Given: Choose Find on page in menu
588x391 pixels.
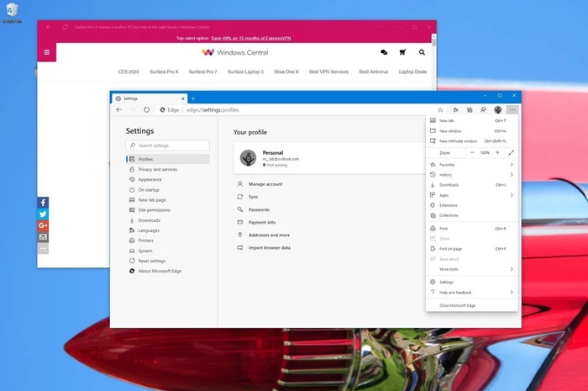Looking at the screenshot, I should (x=472, y=249).
